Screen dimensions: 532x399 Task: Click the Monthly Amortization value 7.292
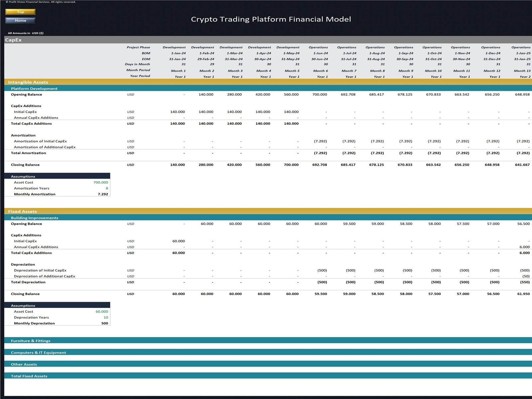[103, 194]
